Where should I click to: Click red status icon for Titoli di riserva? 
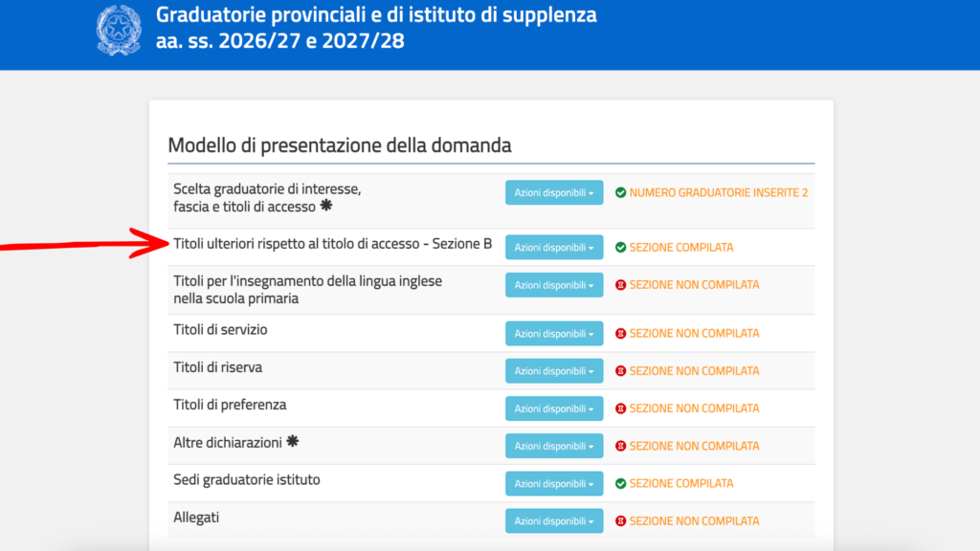pyautogui.click(x=621, y=371)
